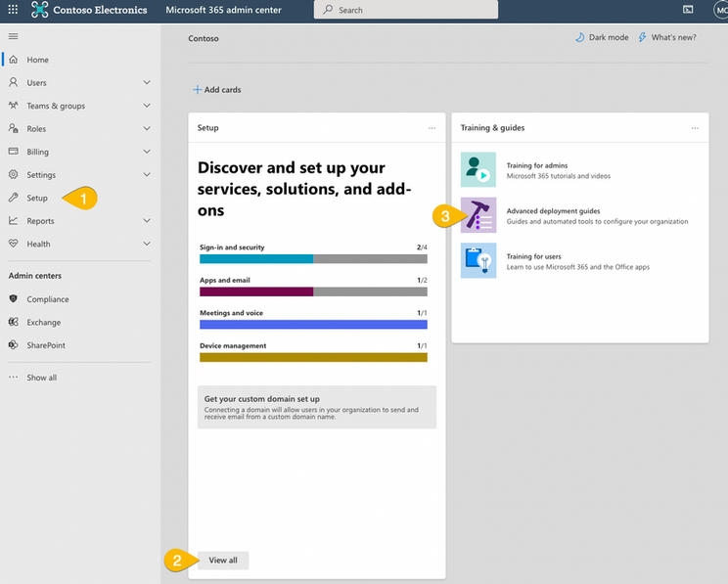Click the Setup wrench icon
Screen dimensions: 728x584
[14, 198]
